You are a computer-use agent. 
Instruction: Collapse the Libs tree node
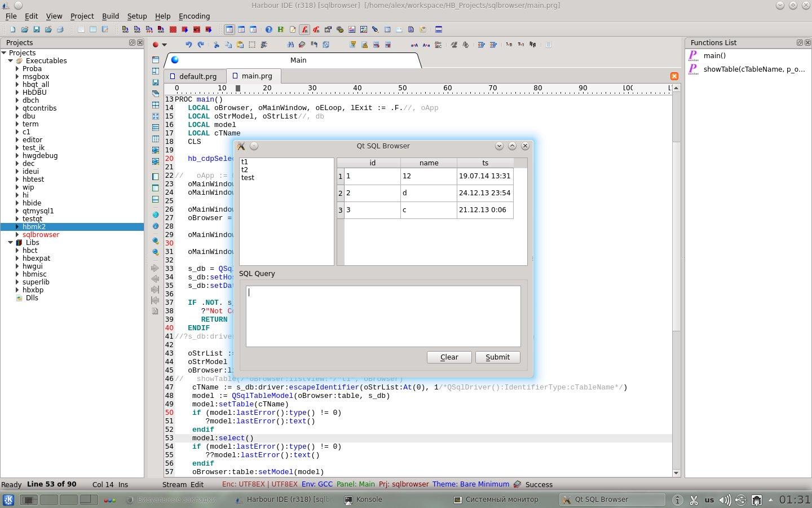coord(11,242)
